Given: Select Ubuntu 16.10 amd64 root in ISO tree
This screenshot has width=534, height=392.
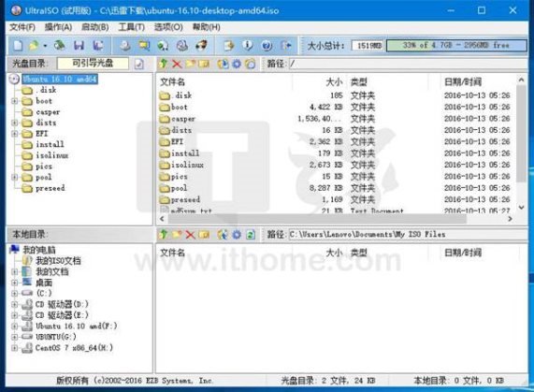Looking at the screenshot, I should coord(60,79).
